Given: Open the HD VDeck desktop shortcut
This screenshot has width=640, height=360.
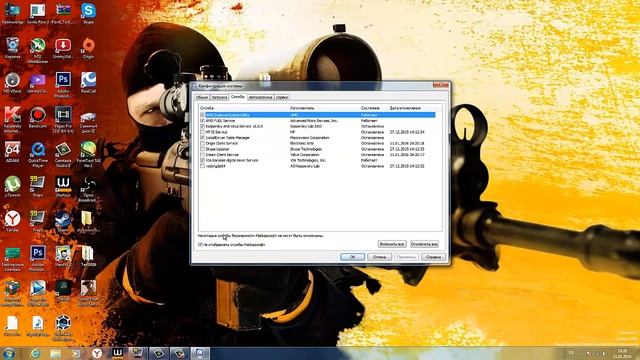Looking at the screenshot, I should 12,82.
